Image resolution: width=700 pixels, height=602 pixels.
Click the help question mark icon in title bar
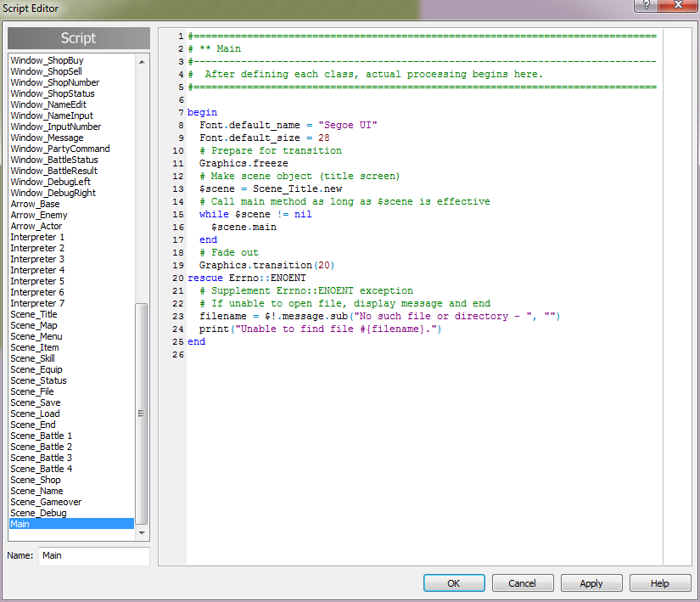[x=645, y=8]
